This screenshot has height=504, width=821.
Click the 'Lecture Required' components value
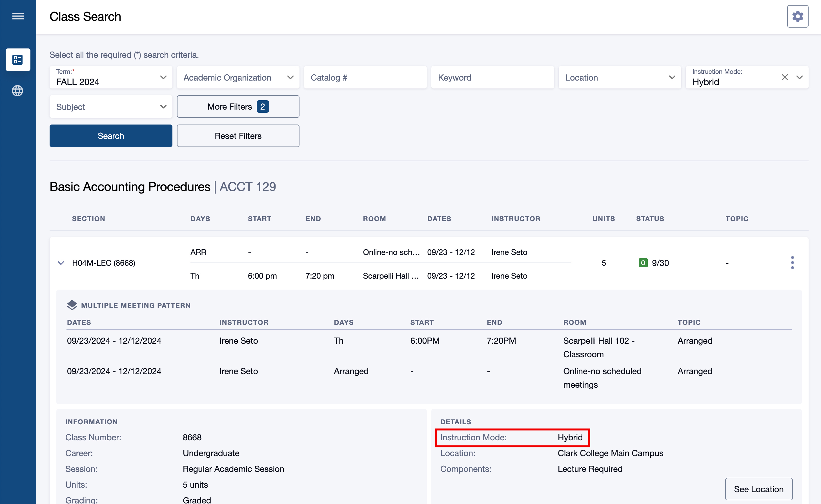[590, 469]
